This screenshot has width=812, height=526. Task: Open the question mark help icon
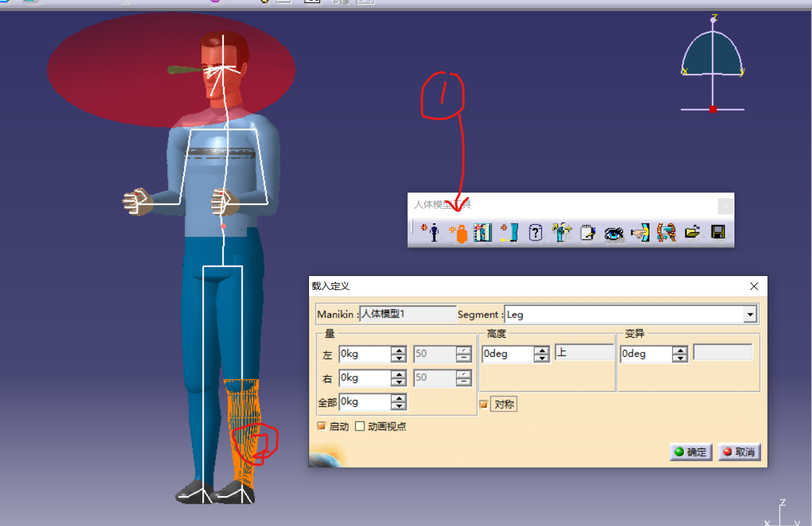click(x=535, y=232)
